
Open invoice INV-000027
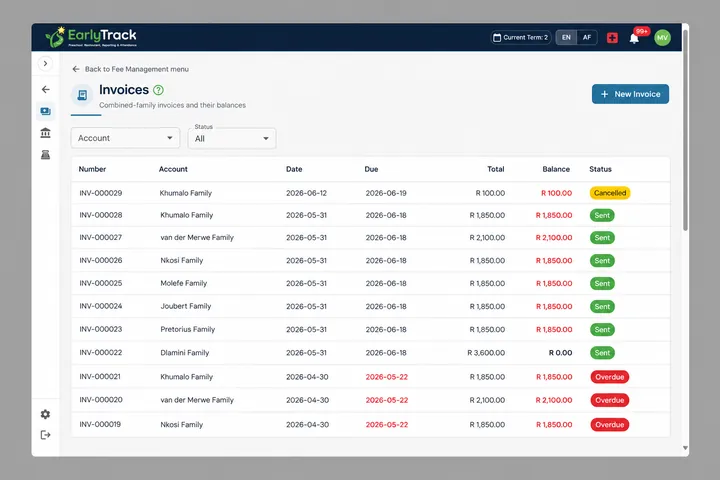coord(370,237)
